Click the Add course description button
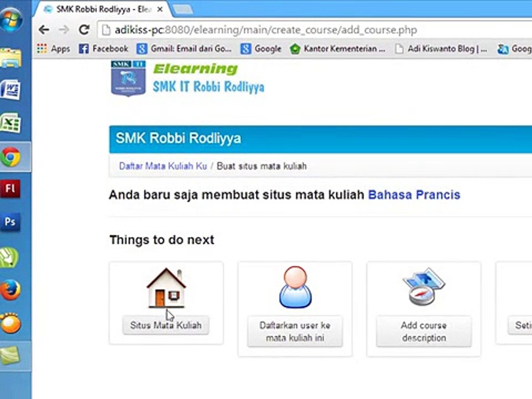Image resolution: width=532 pixels, height=399 pixels. (x=424, y=331)
